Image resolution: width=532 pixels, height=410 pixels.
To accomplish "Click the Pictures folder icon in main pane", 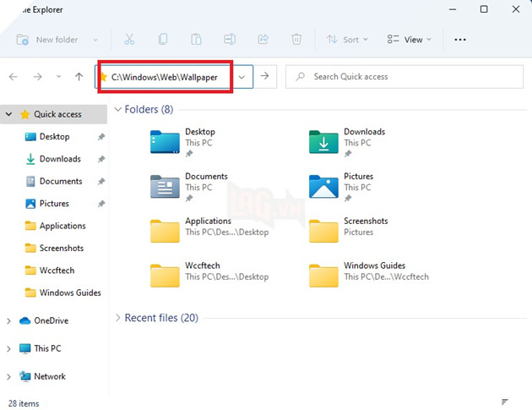I will point(323,187).
